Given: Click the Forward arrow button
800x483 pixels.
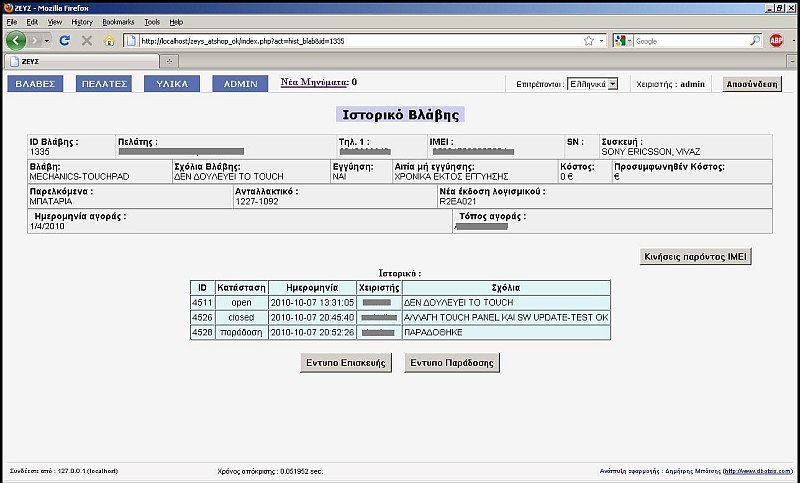Looking at the screenshot, I should 34,40.
